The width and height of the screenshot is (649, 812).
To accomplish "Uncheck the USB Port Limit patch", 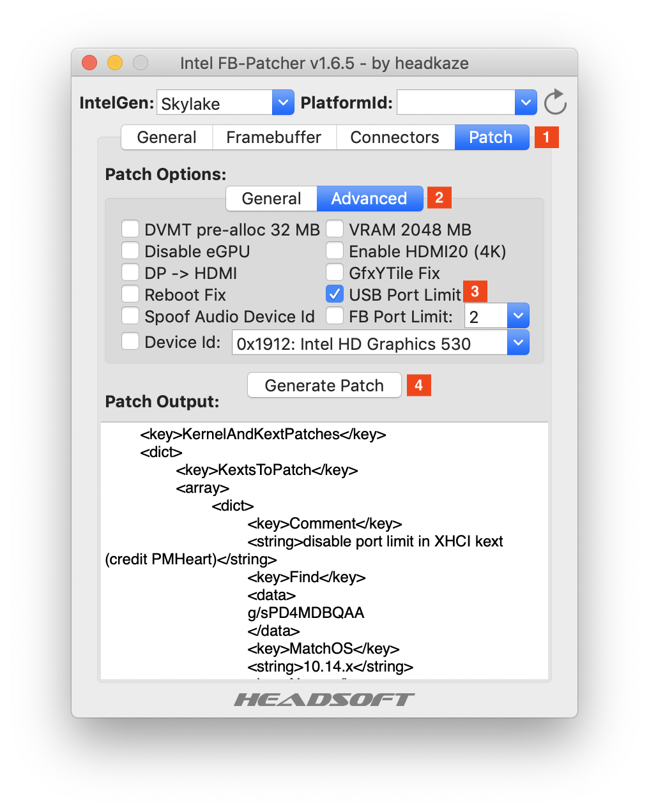I will 335,294.
